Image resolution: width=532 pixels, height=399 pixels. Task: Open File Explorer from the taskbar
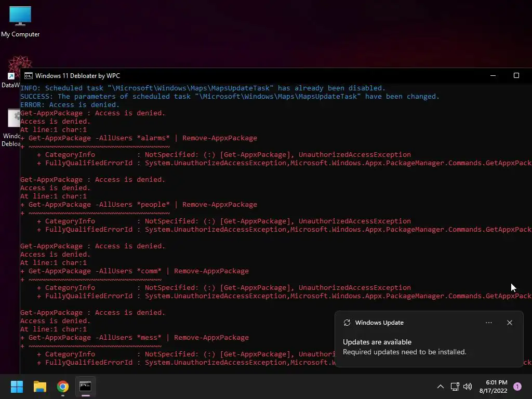[x=39, y=387]
